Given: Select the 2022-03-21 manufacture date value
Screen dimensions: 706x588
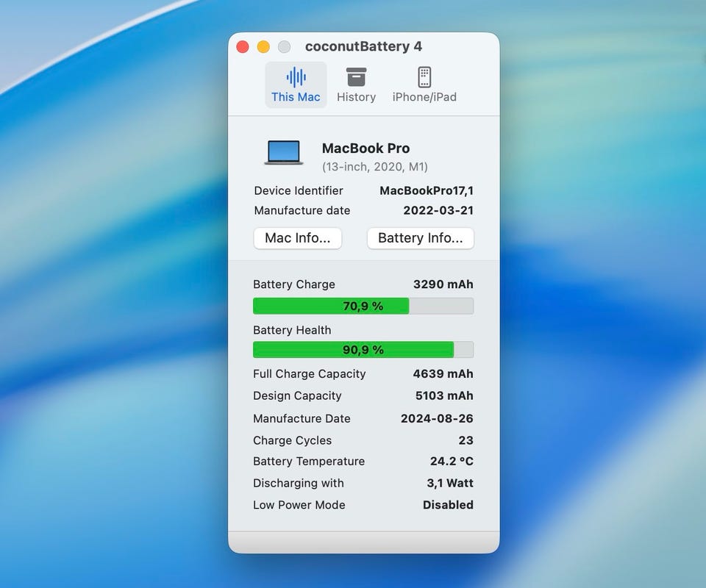Looking at the screenshot, I should click(438, 210).
